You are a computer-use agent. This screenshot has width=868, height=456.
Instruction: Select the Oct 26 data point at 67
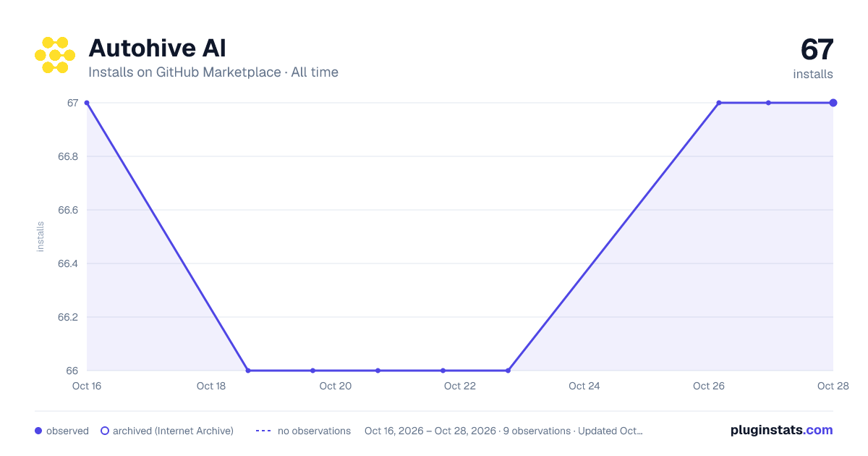pos(719,103)
